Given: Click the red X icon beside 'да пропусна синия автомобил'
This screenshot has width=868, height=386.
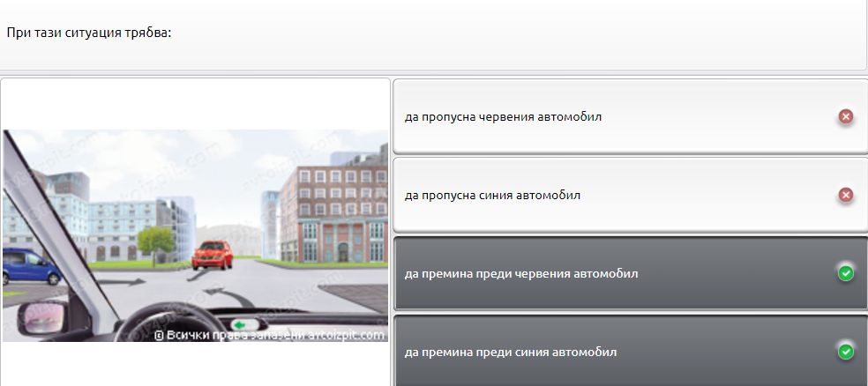Looking at the screenshot, I should [x=845, y=195].
